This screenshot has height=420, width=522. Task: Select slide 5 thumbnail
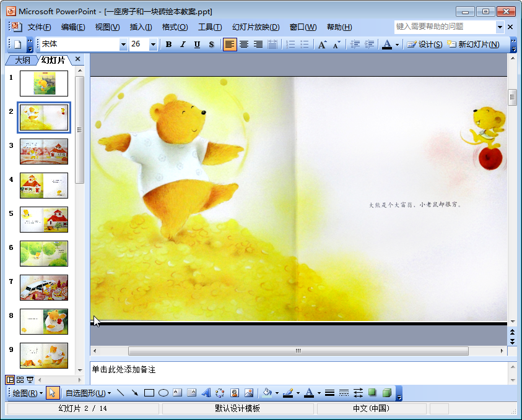(43, 220)
